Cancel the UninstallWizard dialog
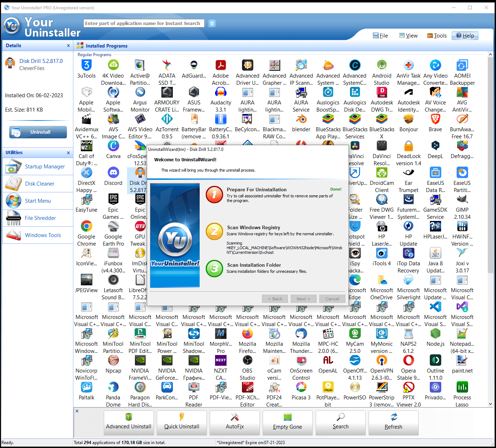Image resolution: width=496 pixels, height=448 pixels. coord(332,299)
